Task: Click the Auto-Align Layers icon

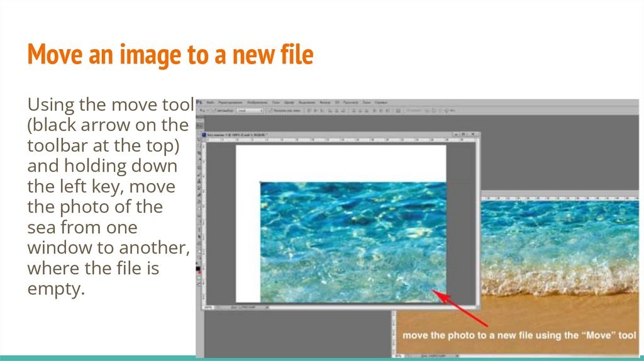Action: tap(397, 111)
